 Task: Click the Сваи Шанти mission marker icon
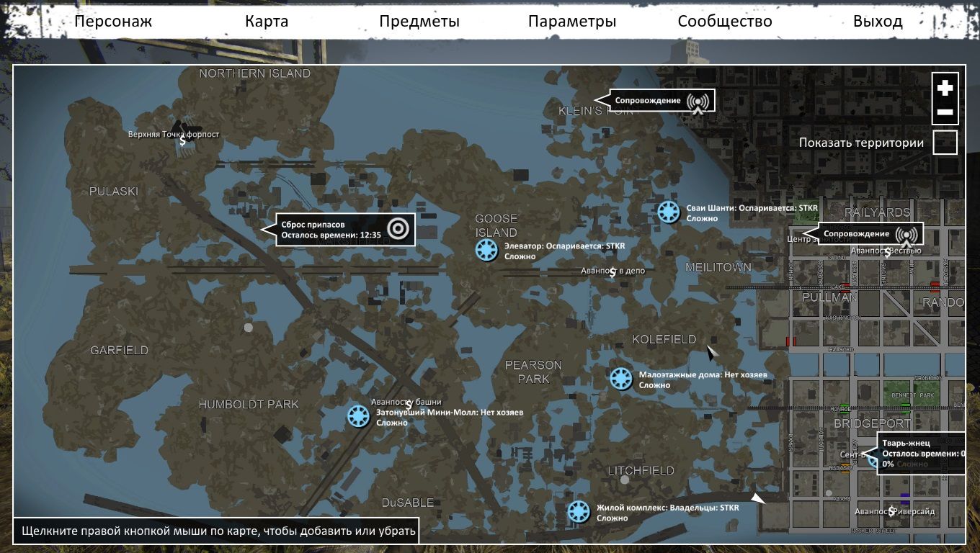tap(669, 212)
